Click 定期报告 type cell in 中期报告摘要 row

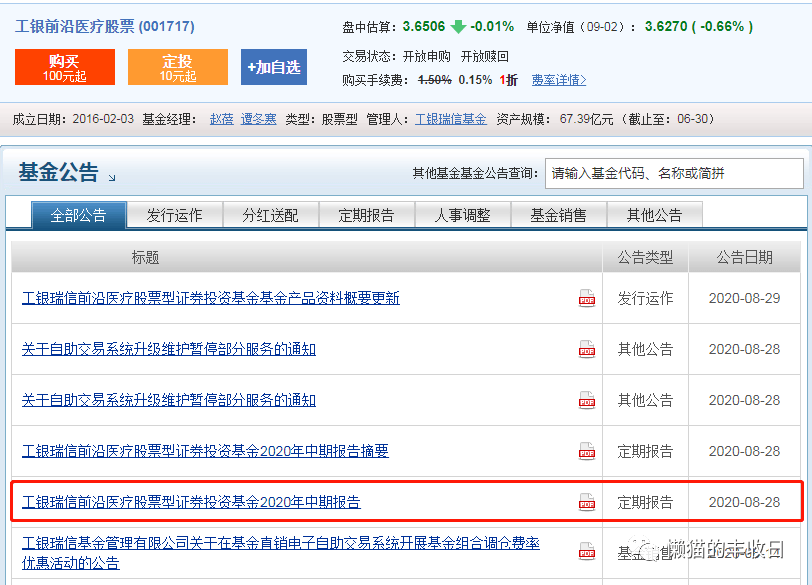pos(645,451)
